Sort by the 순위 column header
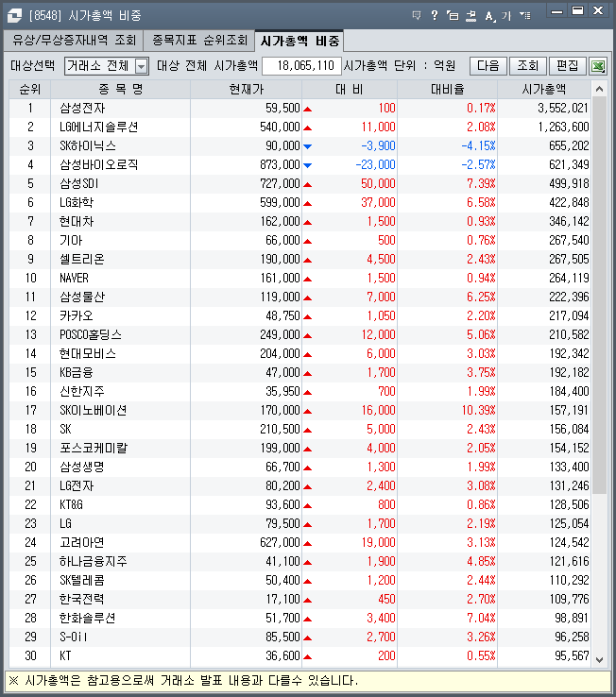The image size is (616, 697). [x=30, y=90]
